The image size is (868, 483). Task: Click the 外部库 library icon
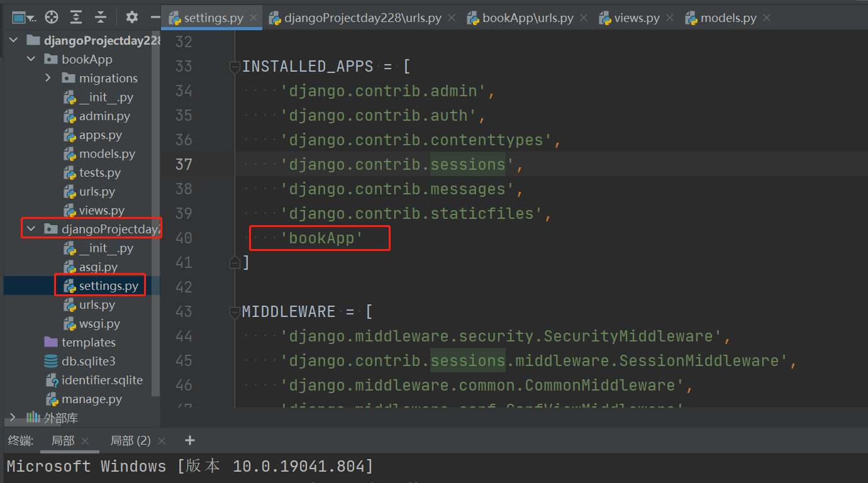coord(33,418)
